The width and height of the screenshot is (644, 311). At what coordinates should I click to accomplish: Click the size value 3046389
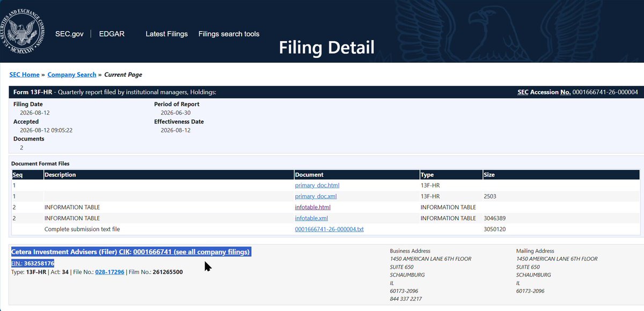pyautogui.click(x=495, y=218)
